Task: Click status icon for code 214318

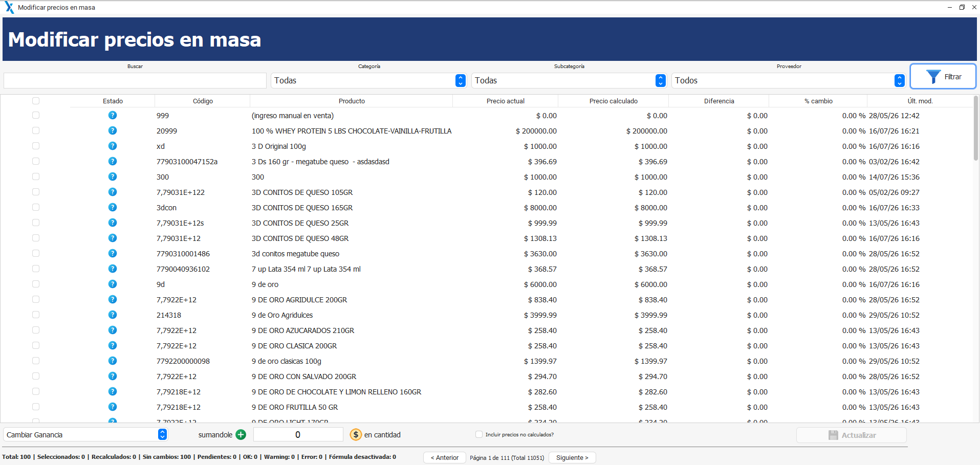Action: pos(113,315)
